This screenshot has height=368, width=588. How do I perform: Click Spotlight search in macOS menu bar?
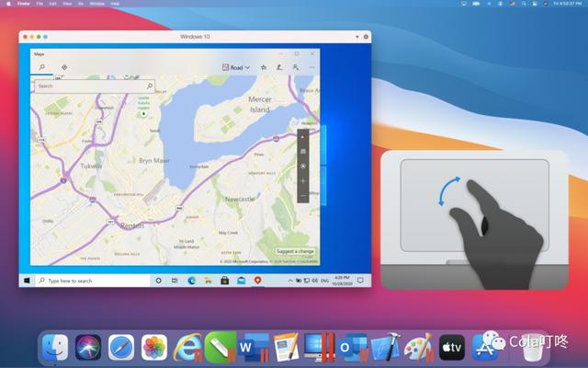(524, 4)
